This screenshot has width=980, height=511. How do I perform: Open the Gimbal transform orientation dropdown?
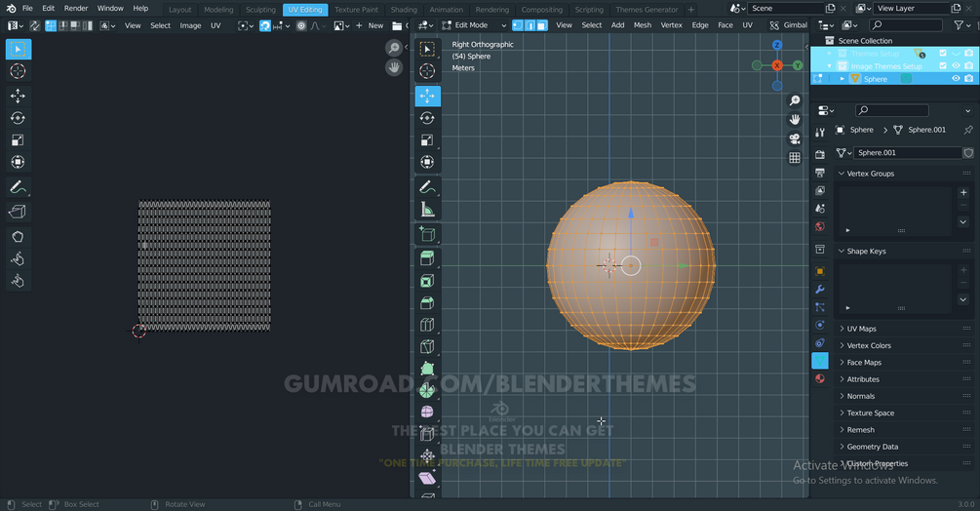[789, 25]
